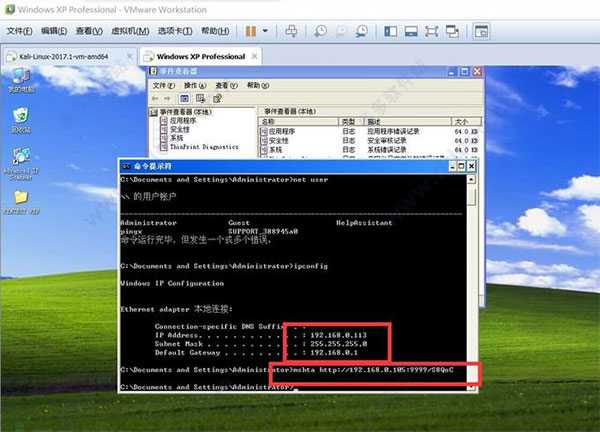Toggle the thumbnail bar view icon
The width and height of the screenshot is (600, 432).
click(411, 31)
